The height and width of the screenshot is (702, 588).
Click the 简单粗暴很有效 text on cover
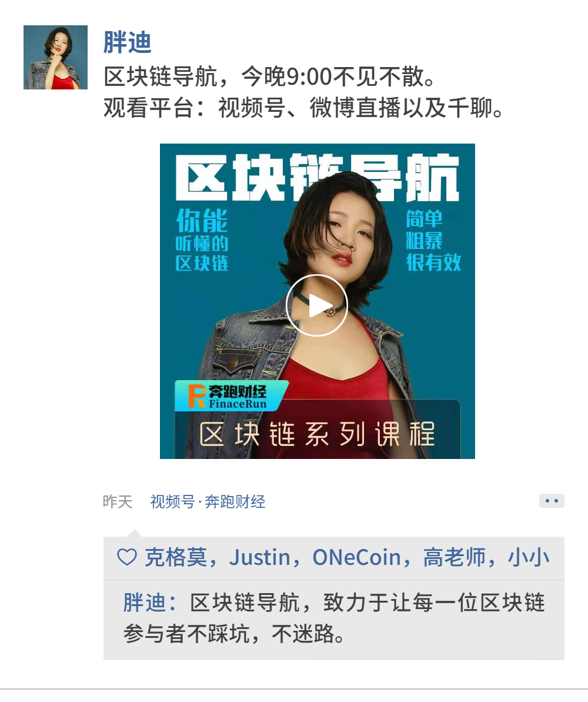433,241
